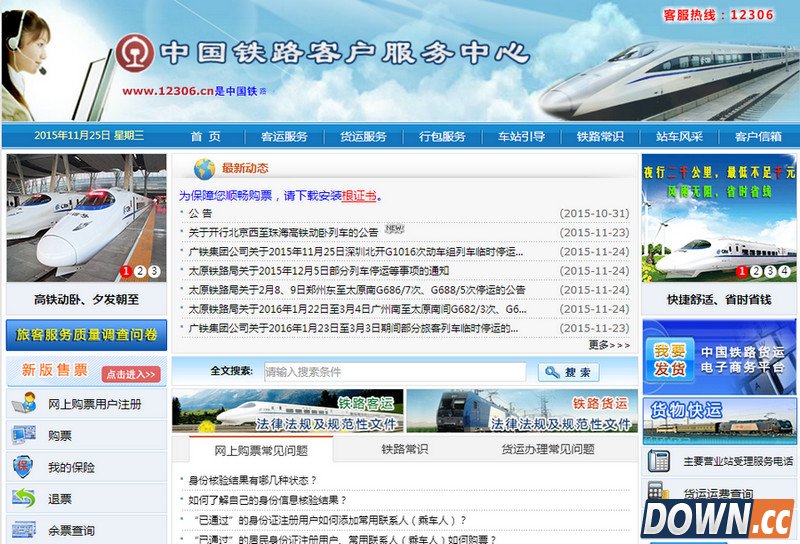Open the 车站引导 navigation item
800x544 pixels.
521,137
